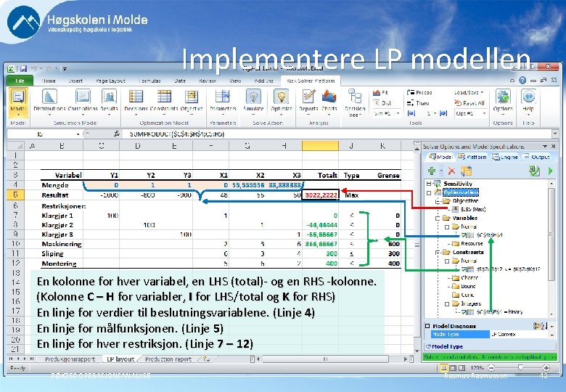Click the Save icon in the Quick Access Toolbar
566x392 pixels.
(23, 68)
